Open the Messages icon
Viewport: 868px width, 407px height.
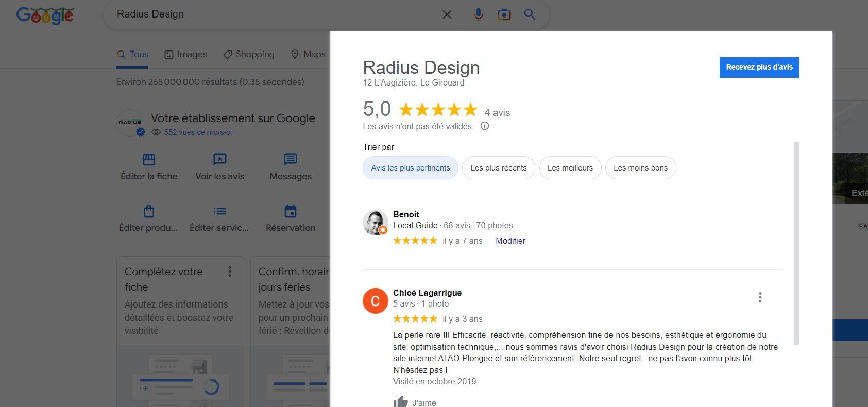point(291,159)
